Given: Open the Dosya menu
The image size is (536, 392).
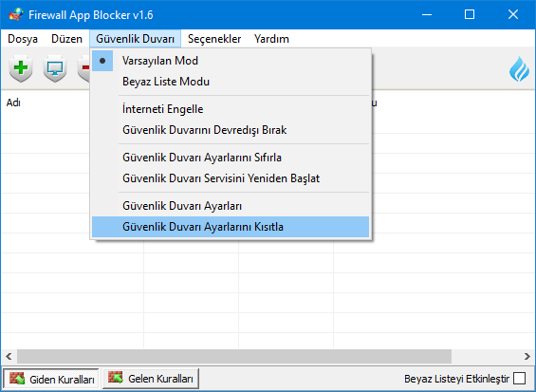Looking at the screenshot, I should [23, 39].
